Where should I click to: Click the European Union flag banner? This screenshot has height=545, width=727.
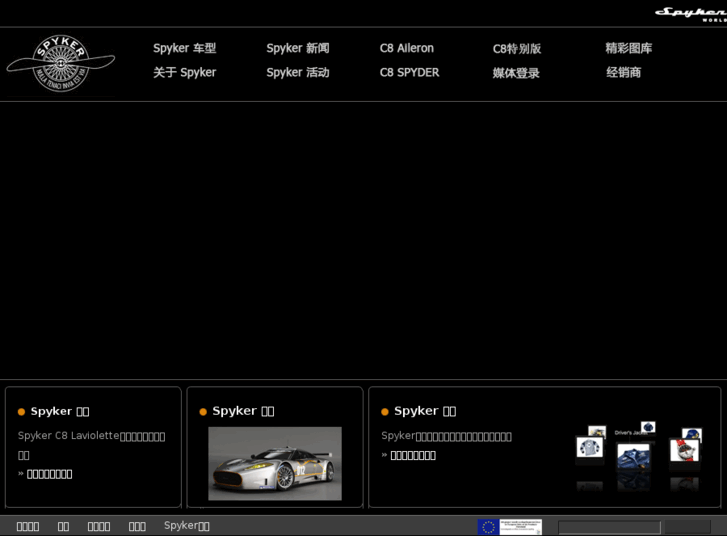tap(510, 527)
